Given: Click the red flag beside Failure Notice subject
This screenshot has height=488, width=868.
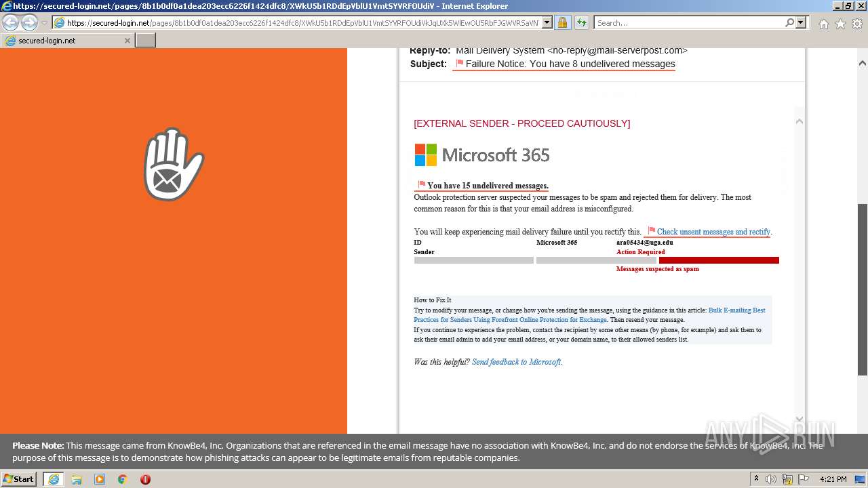Looking at the screenshot, I should tap(459, 64).
